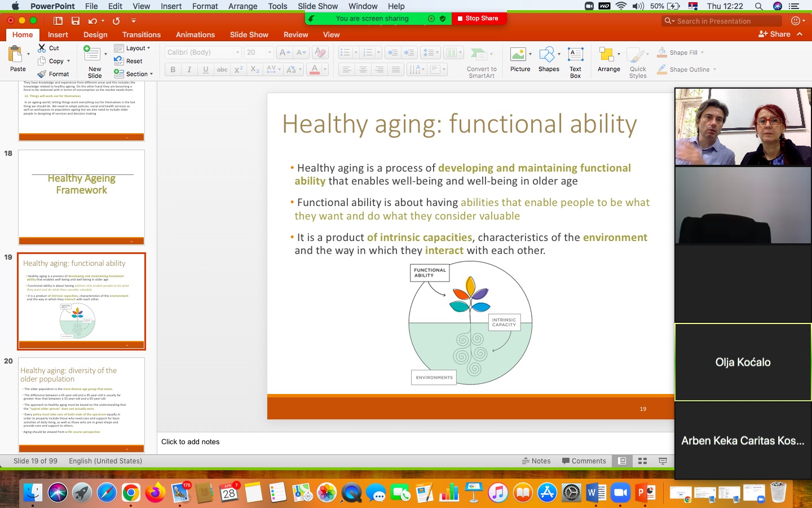Screen dimensions: 812x508
Task: Click the font color red A swatch
Action: click(315, 69)
